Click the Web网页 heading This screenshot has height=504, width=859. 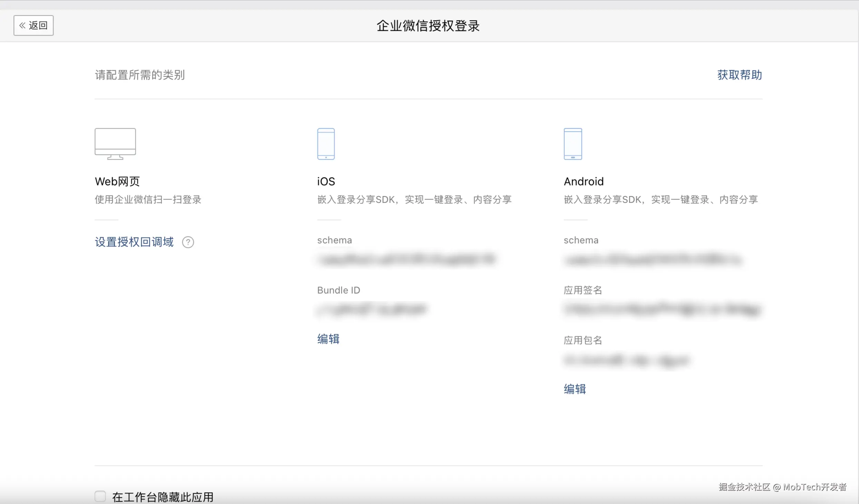(x=117, y=181)
